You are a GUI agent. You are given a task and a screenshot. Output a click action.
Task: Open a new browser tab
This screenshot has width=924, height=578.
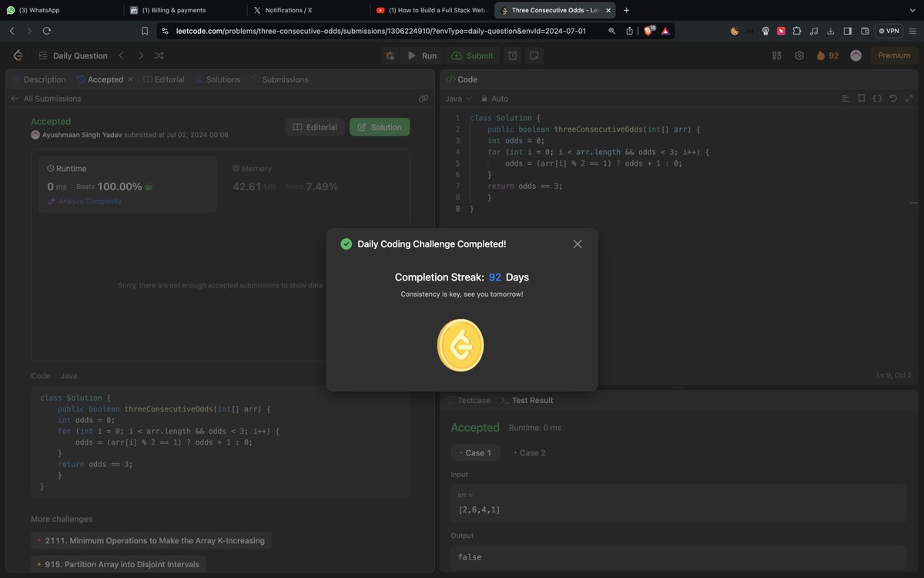tap(626, 10)
